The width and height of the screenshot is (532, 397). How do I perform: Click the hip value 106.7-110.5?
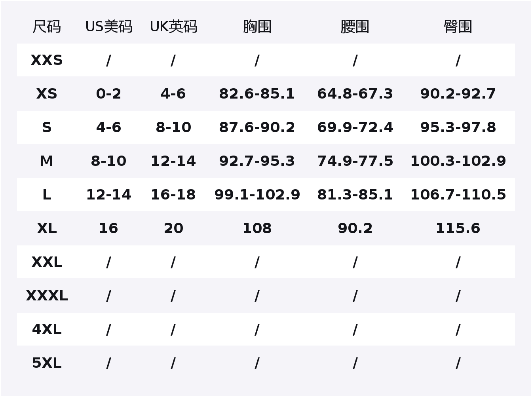click(x=458, y=195)
